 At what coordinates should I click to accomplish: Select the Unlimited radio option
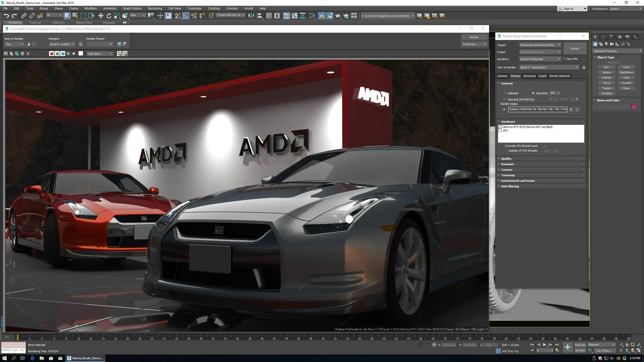pos(505,93)
